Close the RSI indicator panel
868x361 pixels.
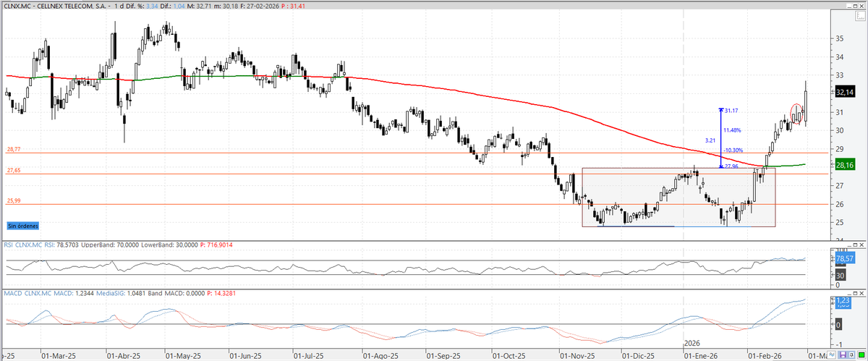(x=861, y=245)
